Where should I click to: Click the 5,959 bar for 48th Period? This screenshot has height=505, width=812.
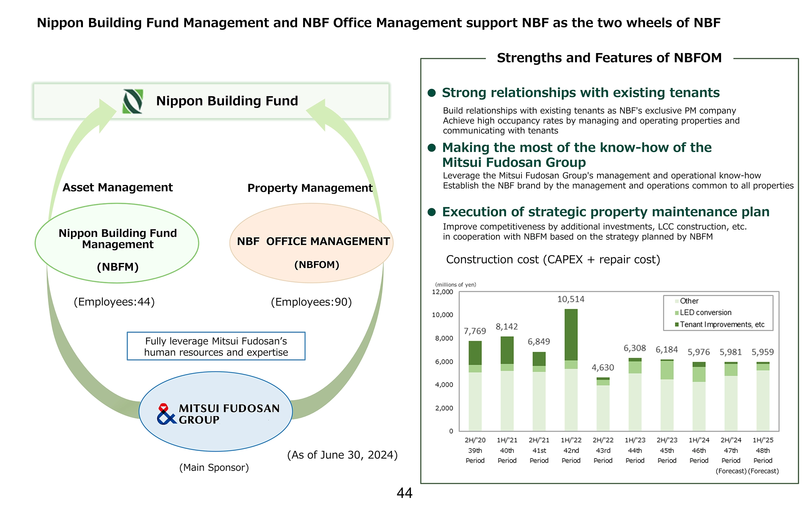click(x=763, y=396)
